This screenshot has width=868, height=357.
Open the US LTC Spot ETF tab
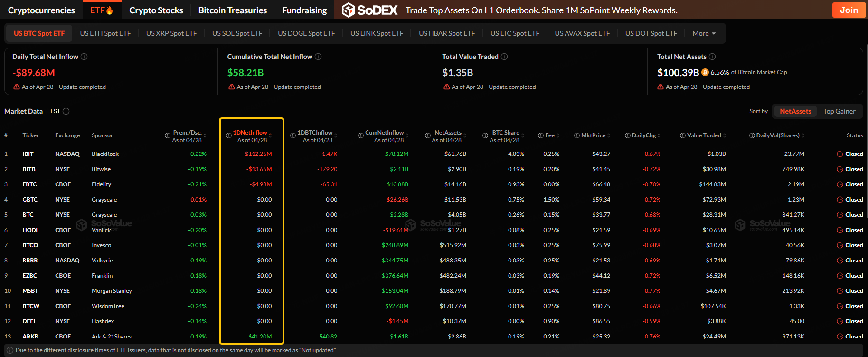[x=515, y=33]
